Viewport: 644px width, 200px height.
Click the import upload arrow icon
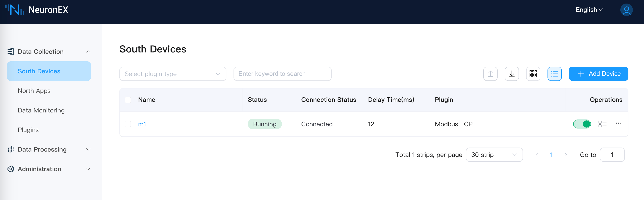coord(490,74)
